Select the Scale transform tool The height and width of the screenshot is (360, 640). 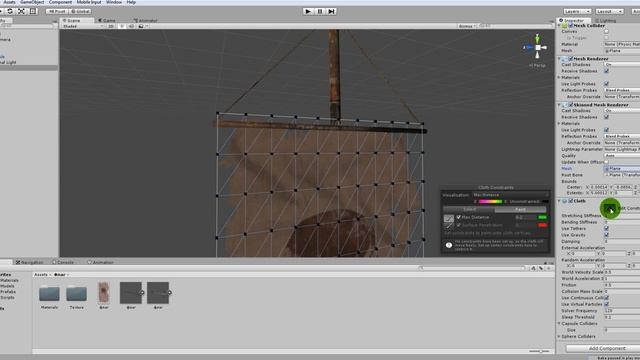[22, 11]
